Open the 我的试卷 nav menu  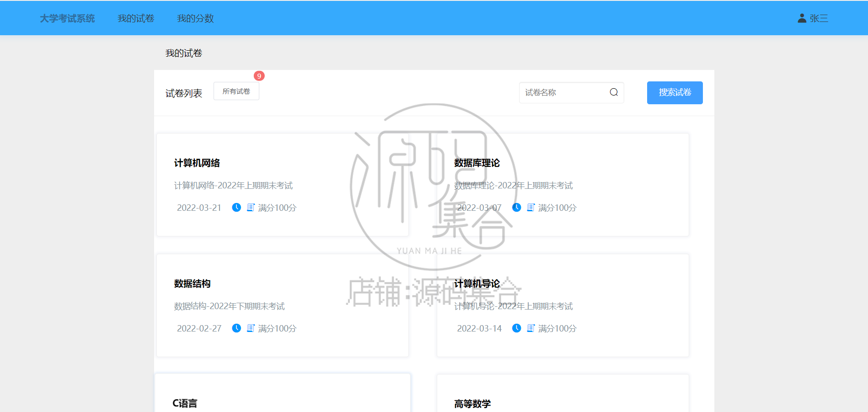[x=136, y=18]
